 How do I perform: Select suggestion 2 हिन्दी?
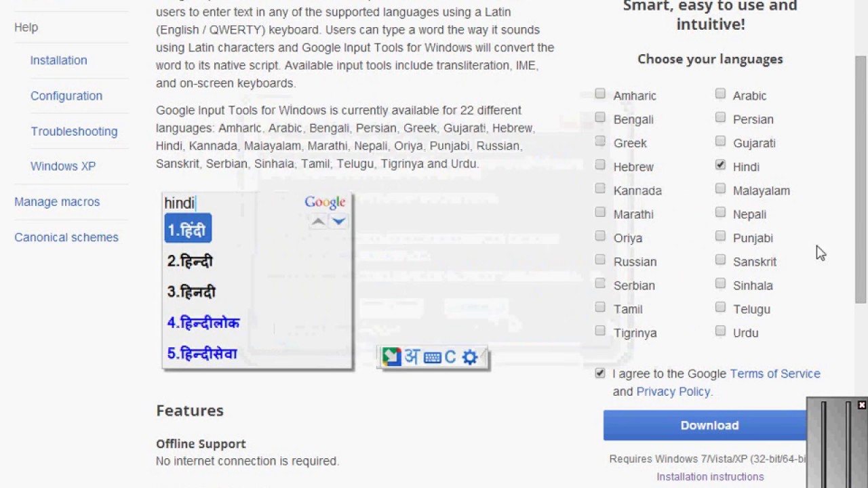pyautogui.click(x=190, y=261)
